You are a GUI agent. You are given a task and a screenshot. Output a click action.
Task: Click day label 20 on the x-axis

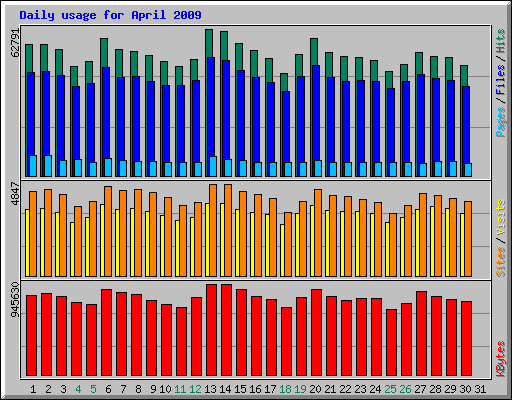coord(315,389)
